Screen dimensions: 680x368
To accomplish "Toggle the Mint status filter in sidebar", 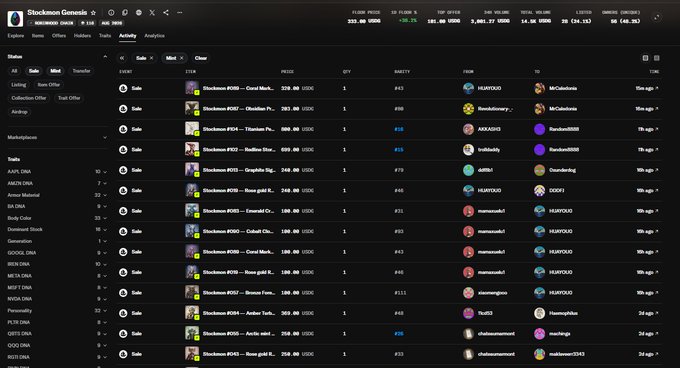I will click(56, 71).
